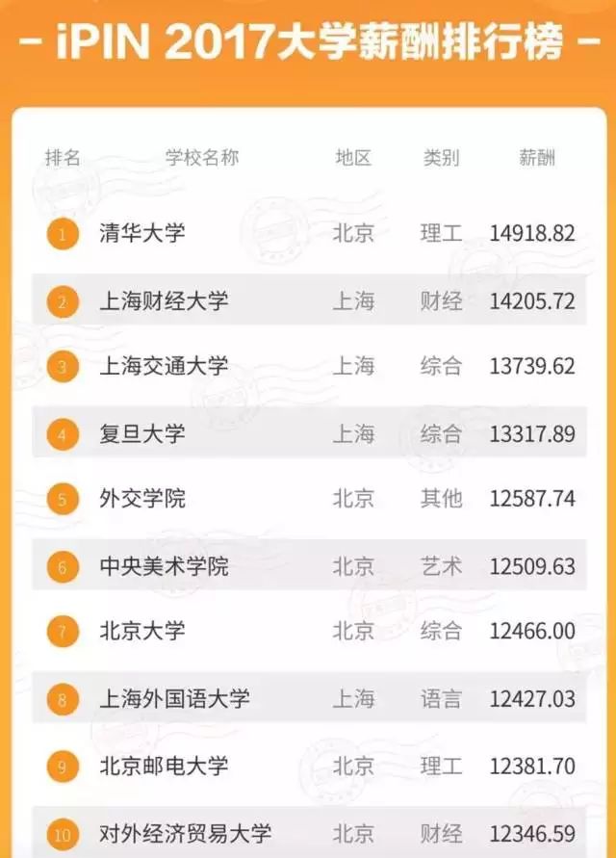
Task: Click the orange rank 4 badge
Action: (63, 434)
